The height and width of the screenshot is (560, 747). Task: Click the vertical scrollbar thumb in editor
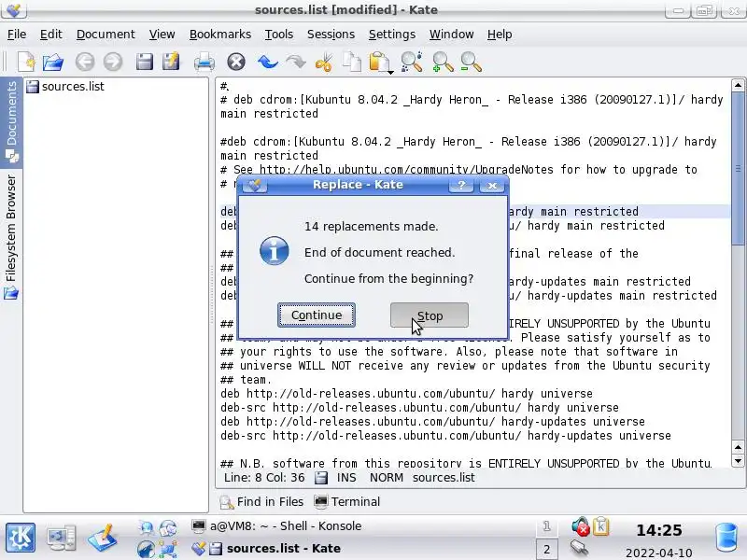[738, 169]
